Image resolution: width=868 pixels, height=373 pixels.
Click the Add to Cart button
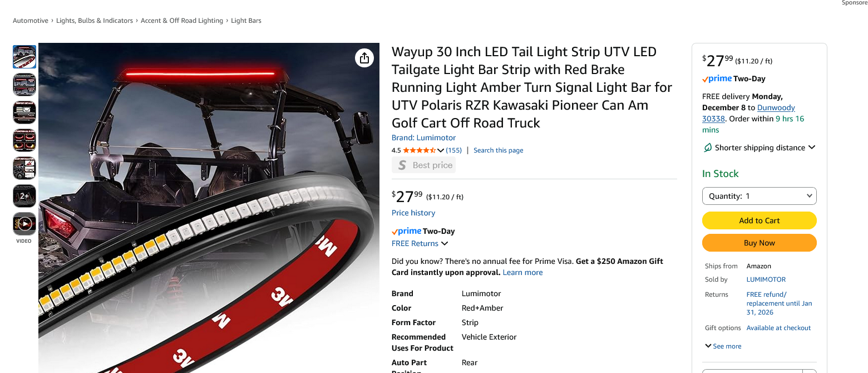coord(759,220)
